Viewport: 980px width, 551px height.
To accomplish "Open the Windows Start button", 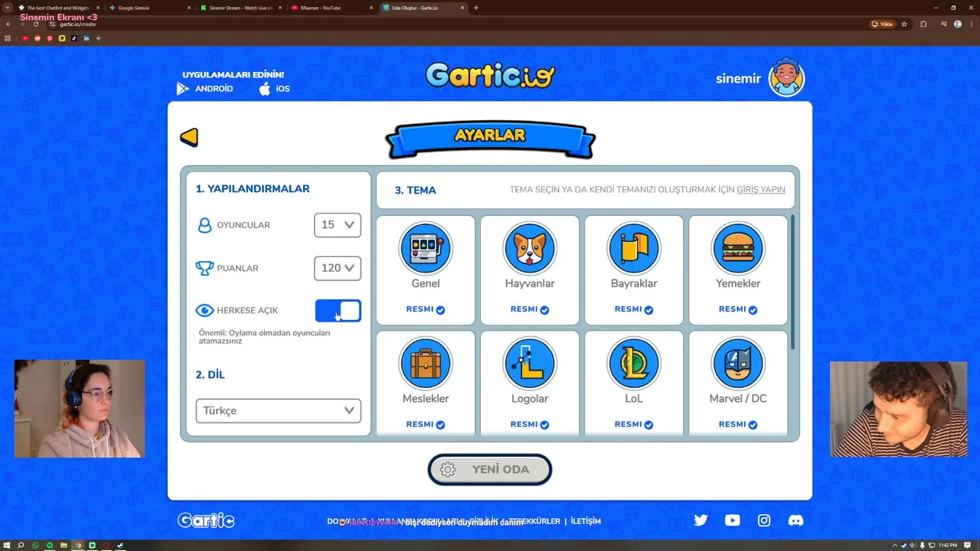I will 7,546.
